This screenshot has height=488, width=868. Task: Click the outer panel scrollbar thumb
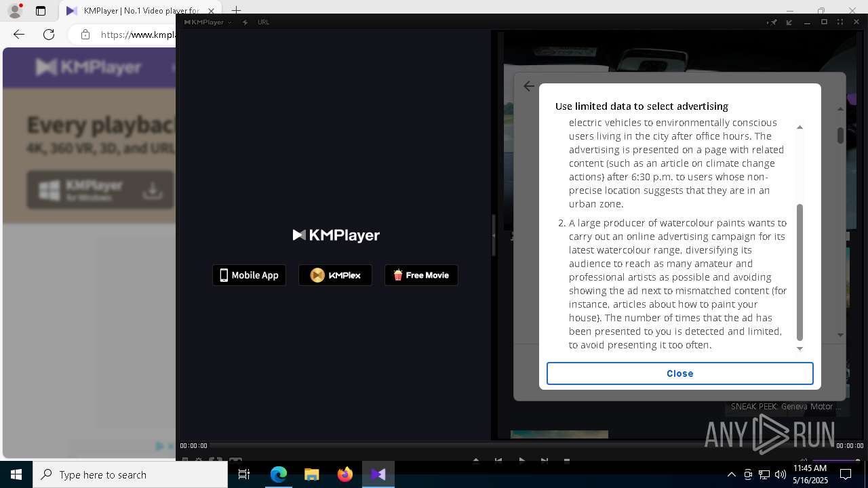point(840,135)
